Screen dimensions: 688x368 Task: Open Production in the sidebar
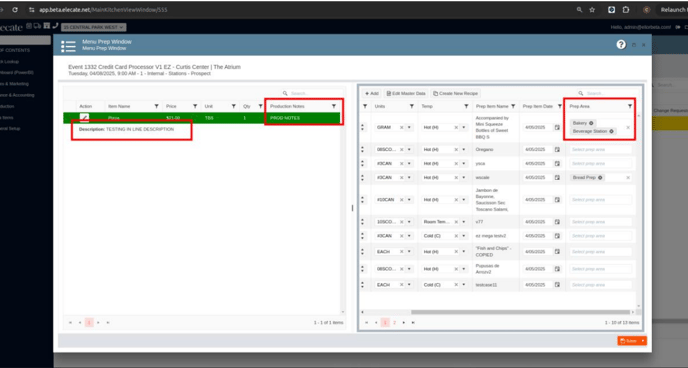[x=7, y=106]
